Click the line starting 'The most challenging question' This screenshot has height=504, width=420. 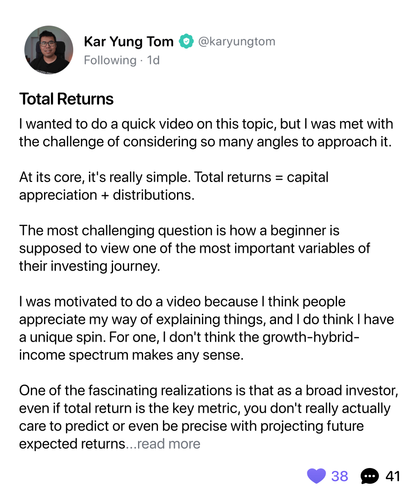179,231
